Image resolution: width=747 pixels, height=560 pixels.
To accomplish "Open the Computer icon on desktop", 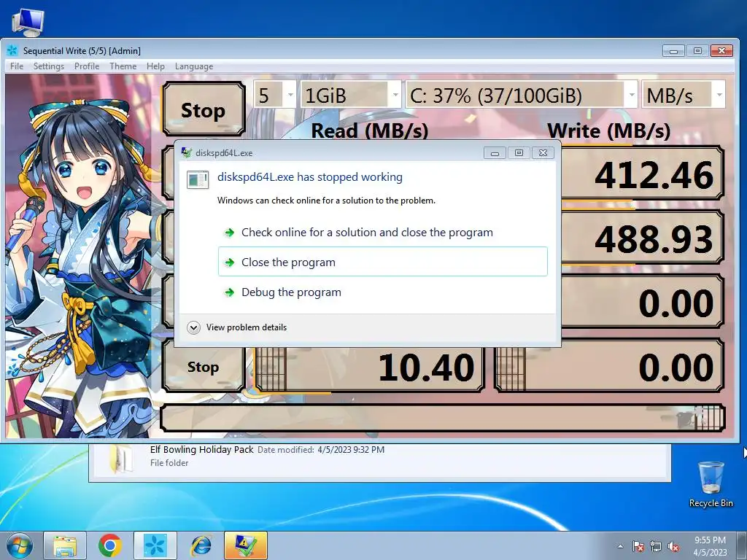I will (28, 23).
